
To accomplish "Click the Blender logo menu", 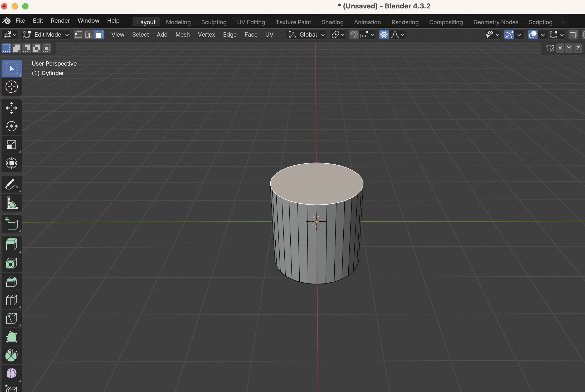I will 6,21.
